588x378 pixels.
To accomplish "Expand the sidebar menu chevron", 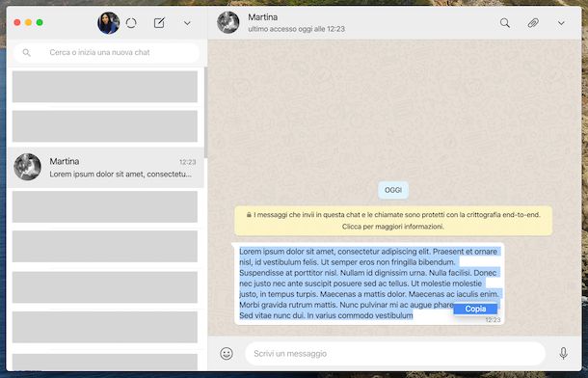I will click(187, 23).
